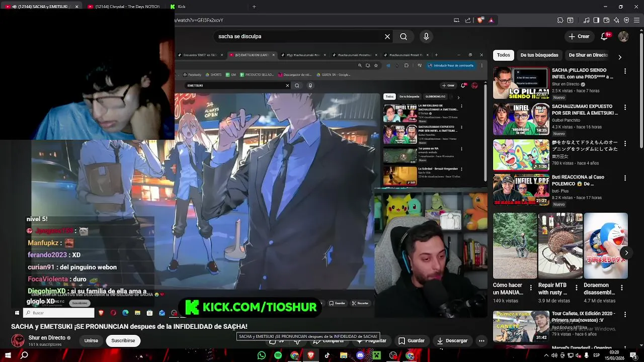
Task: Click the share page icon in address bar
Action: (x=468, y=20)
